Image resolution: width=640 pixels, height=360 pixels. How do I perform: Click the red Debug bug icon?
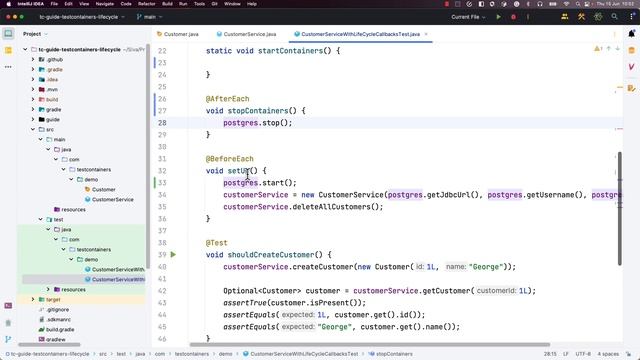(x=513, y=17)
